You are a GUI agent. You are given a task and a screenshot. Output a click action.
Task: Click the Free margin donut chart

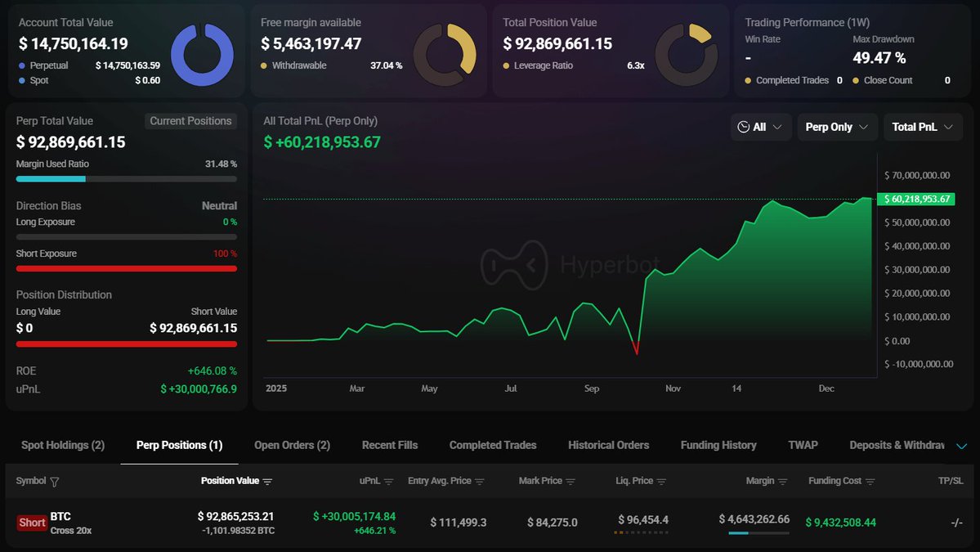point(445,55)
